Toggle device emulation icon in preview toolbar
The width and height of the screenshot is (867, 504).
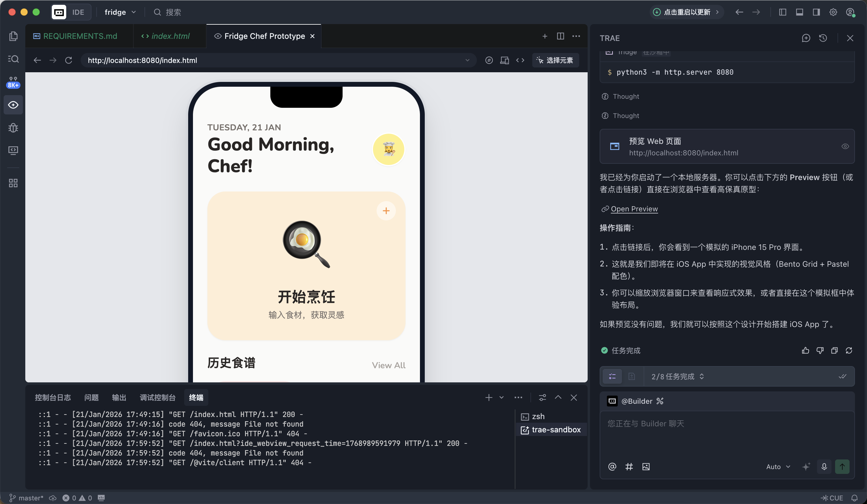pos(504,60)
